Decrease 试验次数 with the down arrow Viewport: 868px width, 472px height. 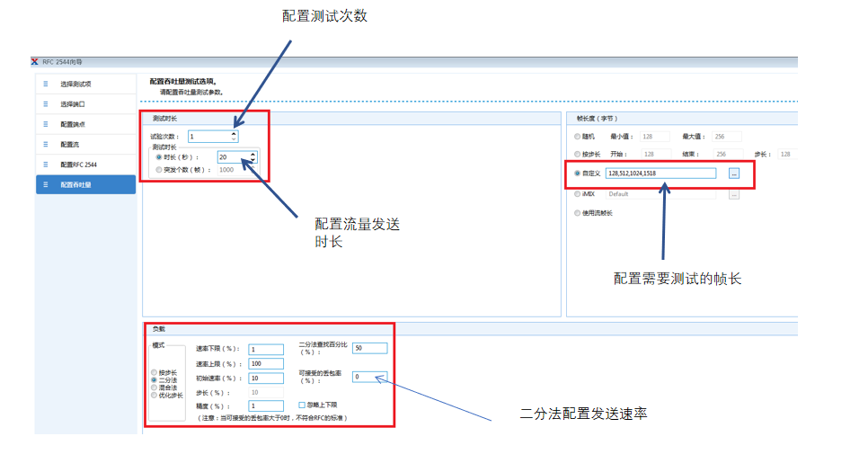point(234,139)
